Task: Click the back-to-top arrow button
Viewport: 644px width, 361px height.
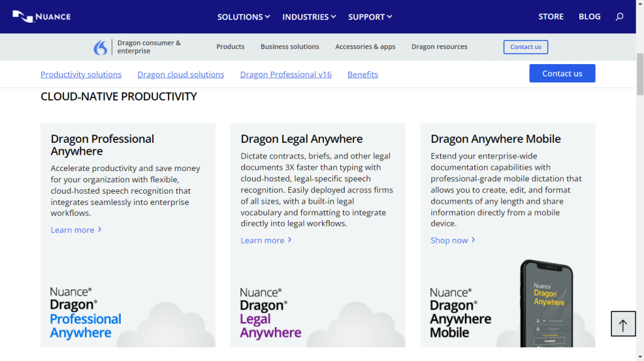Action: pos(623,324)
